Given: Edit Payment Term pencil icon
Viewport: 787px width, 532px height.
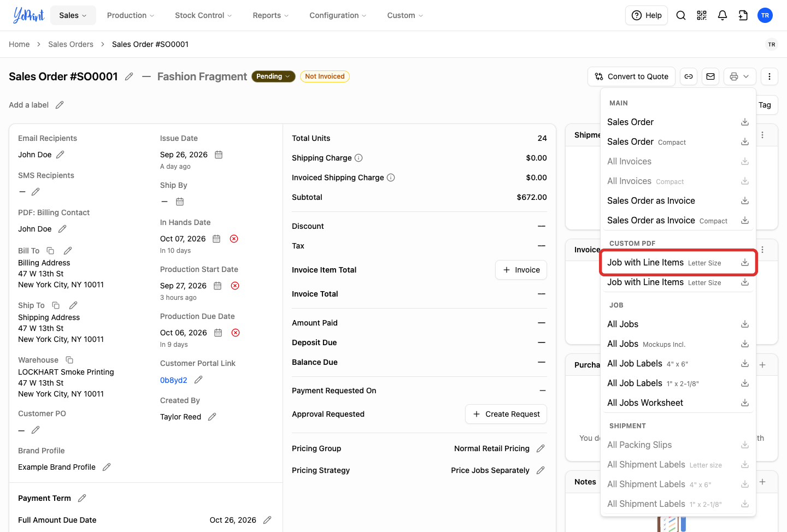Looking at the screenshot, I should point(82,498).
